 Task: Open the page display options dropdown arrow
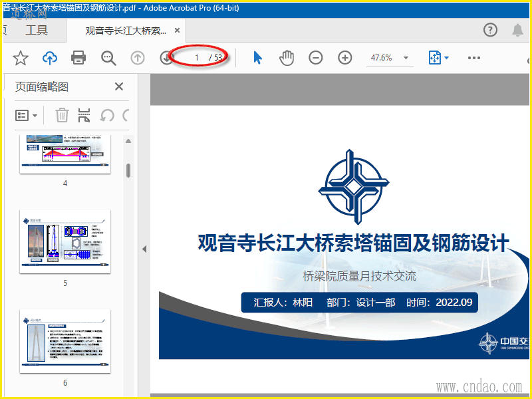[446, 58]
